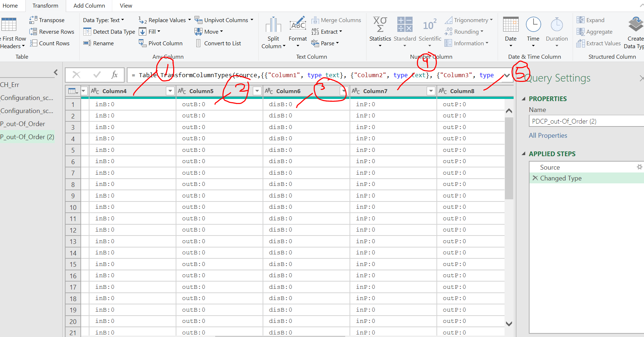Open the Column4 filter dropdown
Viewport: 644px width, 337px height.
point(170,91)
